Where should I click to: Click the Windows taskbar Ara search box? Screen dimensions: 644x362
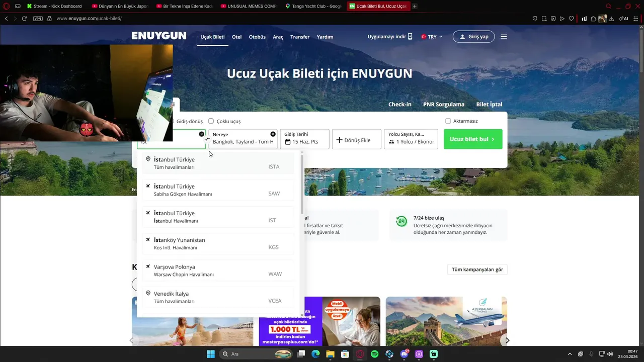(256, 354)
